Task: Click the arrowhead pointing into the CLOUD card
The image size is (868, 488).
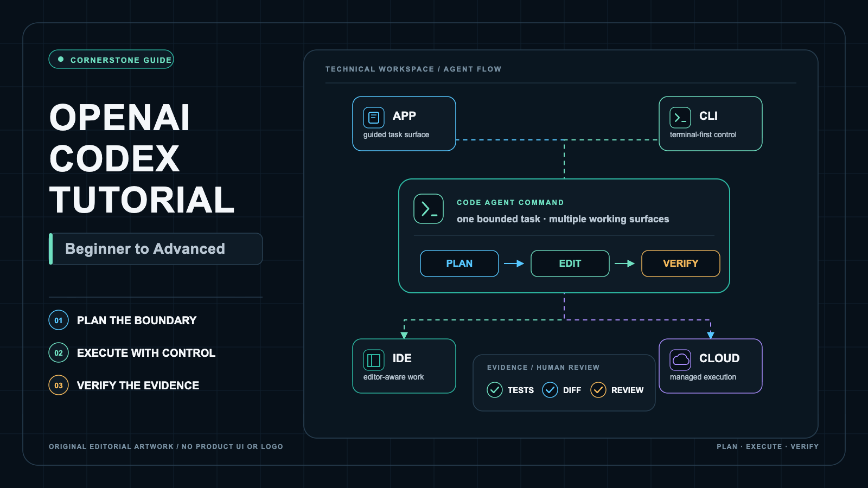Action: (x=711, y=335)
